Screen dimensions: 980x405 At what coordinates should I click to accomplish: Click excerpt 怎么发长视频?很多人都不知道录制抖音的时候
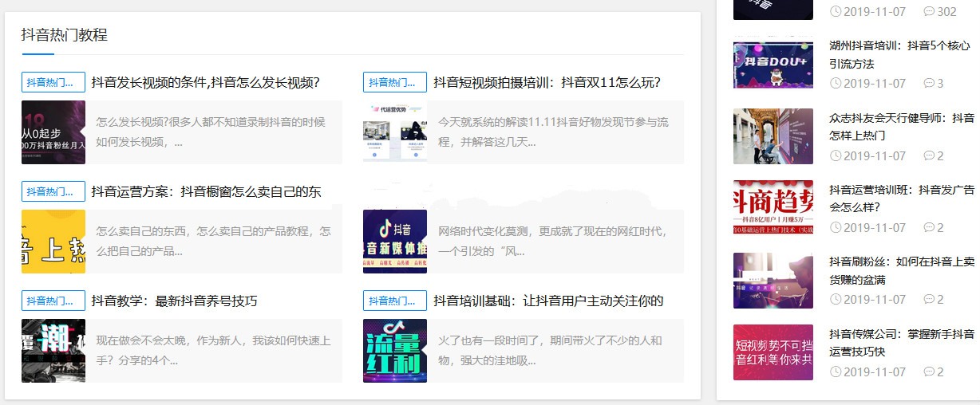pyautogui.click(x=211, y=132)
